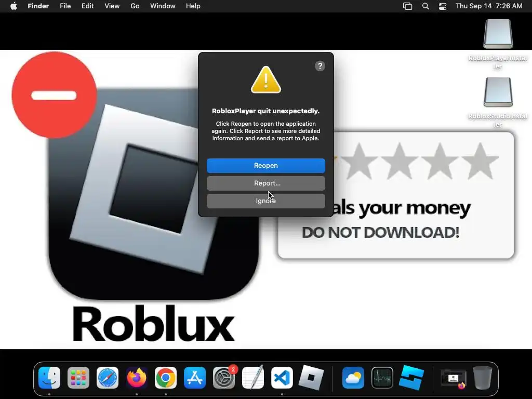Open Weather app from the Dock
Screen dimensions: 532x399
pyautogui.click(x=353, y=378)
